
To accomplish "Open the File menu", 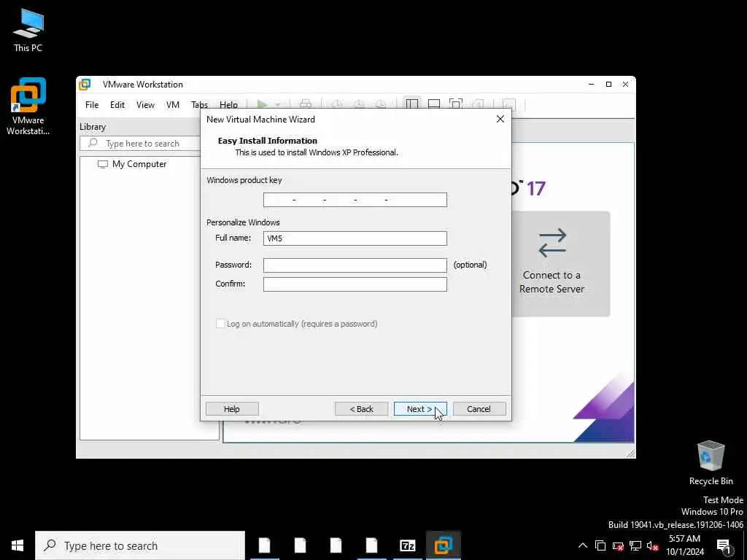I will pyautogui.click(x=92, y=105).
